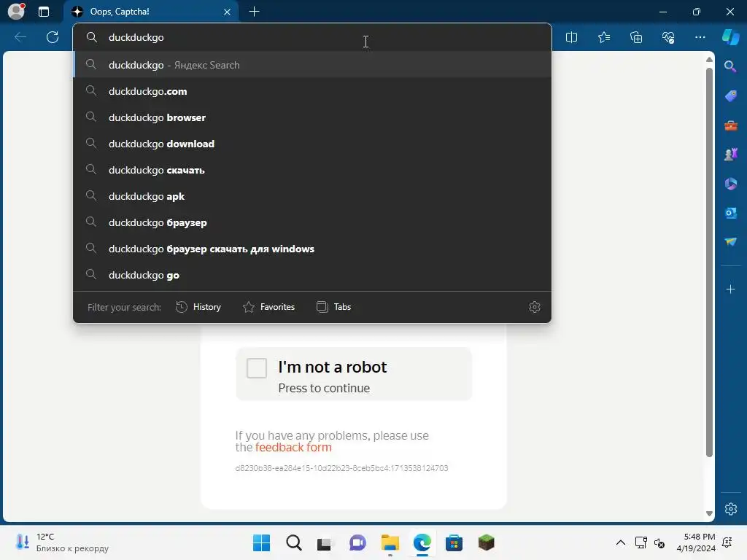Open Minecraft block icon on taskbar
This screenshot has height=560, width=747.
[486, 542]
